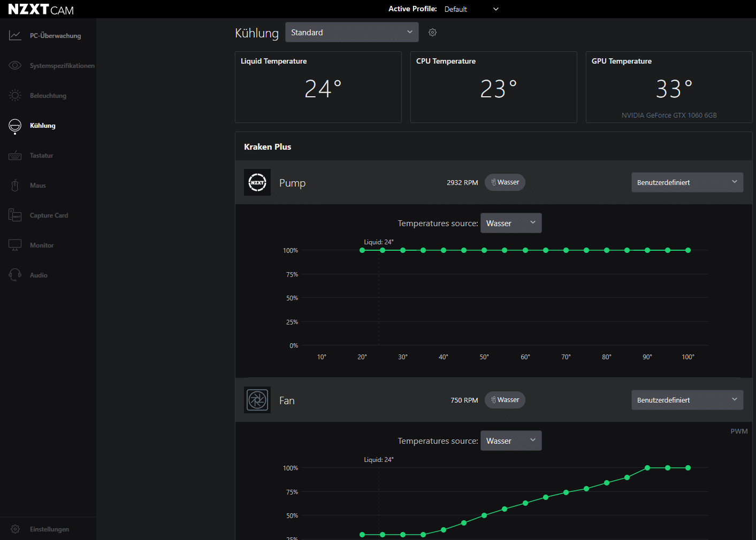Click the Monitor icon in sidebar
The image size is (756, 540).
click(x=15, y=245)
